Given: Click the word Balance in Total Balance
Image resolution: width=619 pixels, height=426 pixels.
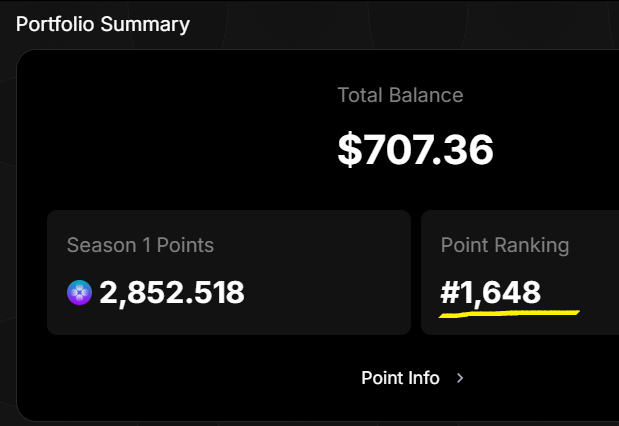Looking at the screenshot, I should click(x=426, y=95).
